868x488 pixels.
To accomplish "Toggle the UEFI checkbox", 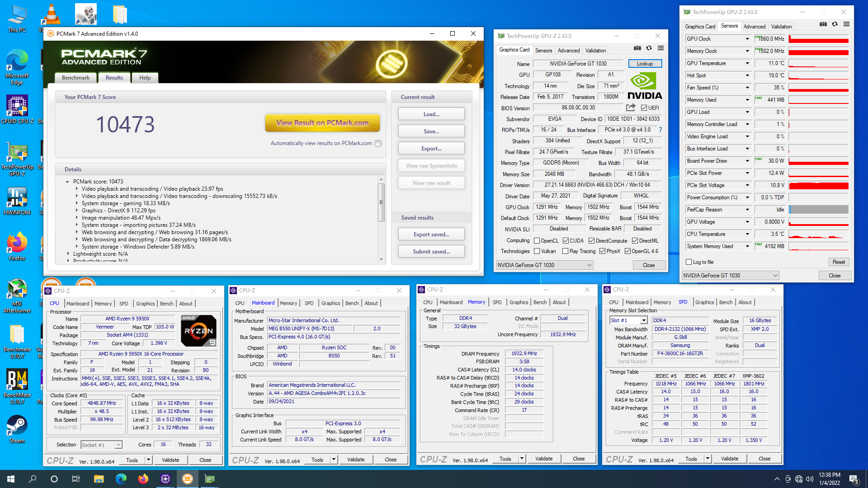I will click(x=644, y=108).
